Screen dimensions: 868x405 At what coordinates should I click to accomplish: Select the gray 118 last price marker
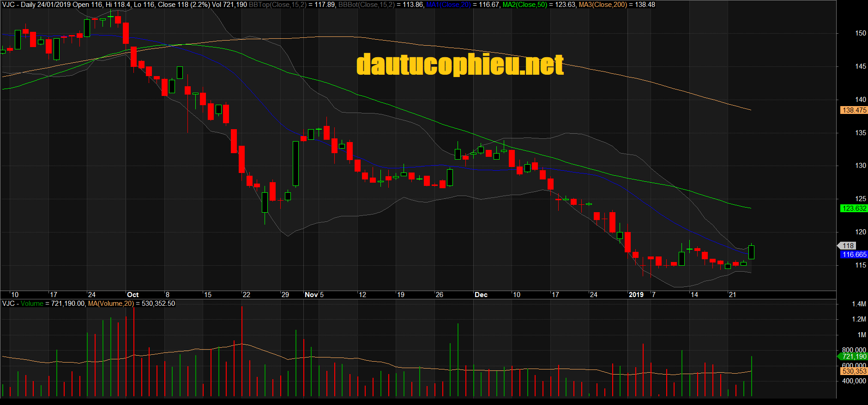tap(848, 246)
